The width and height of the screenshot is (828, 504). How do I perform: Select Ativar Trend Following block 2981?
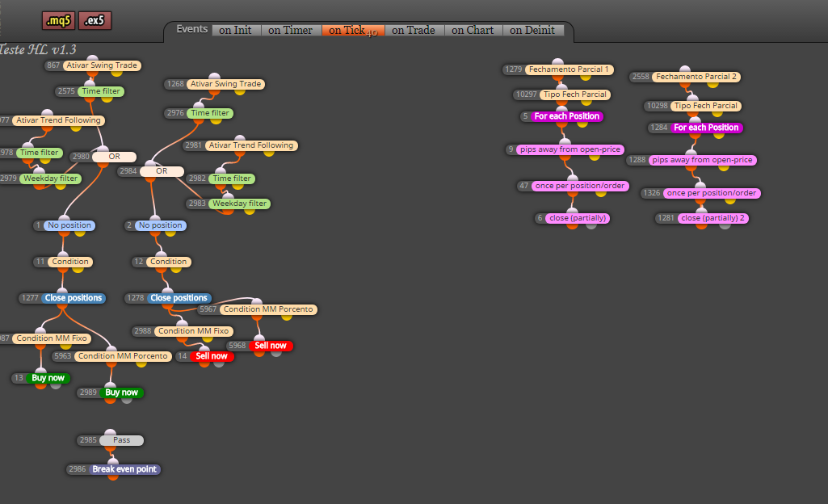coord(251,145)
